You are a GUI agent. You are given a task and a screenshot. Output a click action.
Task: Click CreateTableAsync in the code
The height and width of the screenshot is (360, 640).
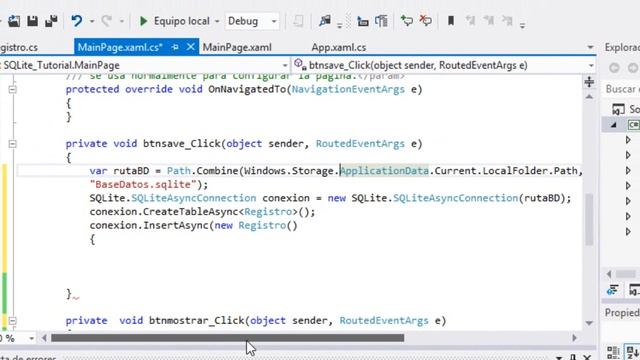(x=191, y=212)
